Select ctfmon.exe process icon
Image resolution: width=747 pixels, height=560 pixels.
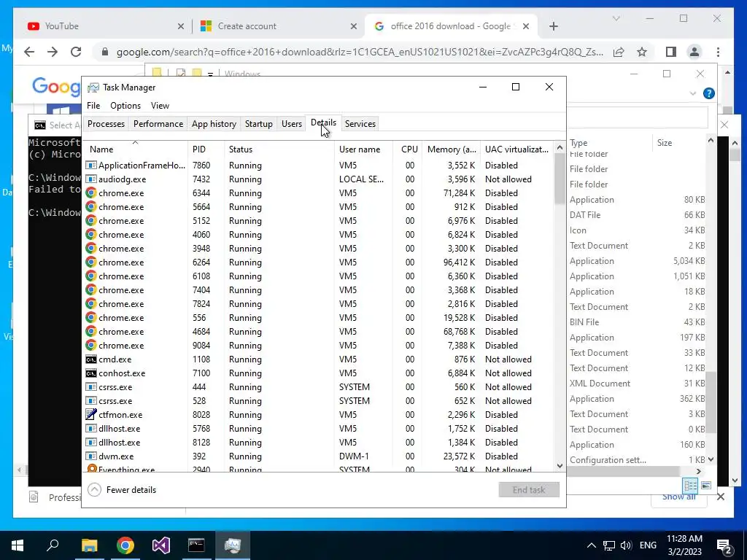pos(91,414)
